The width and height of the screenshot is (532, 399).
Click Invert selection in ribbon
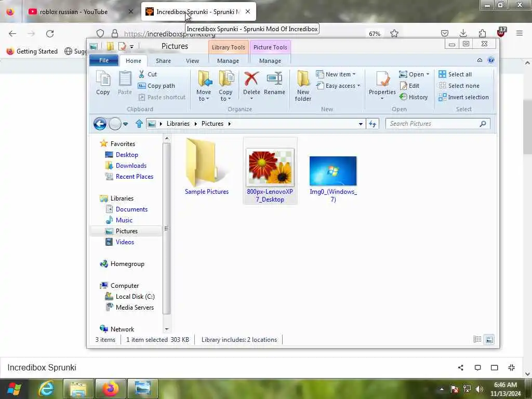463,97
